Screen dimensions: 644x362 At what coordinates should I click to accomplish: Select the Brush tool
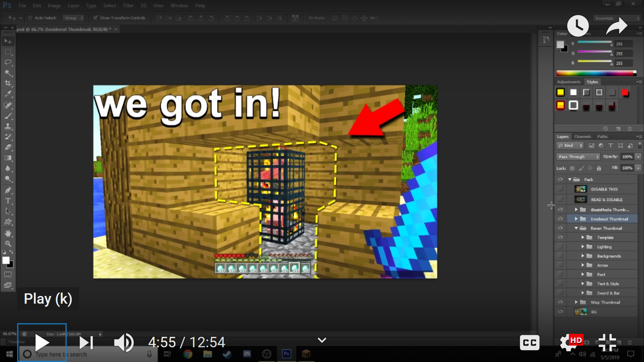8,116
